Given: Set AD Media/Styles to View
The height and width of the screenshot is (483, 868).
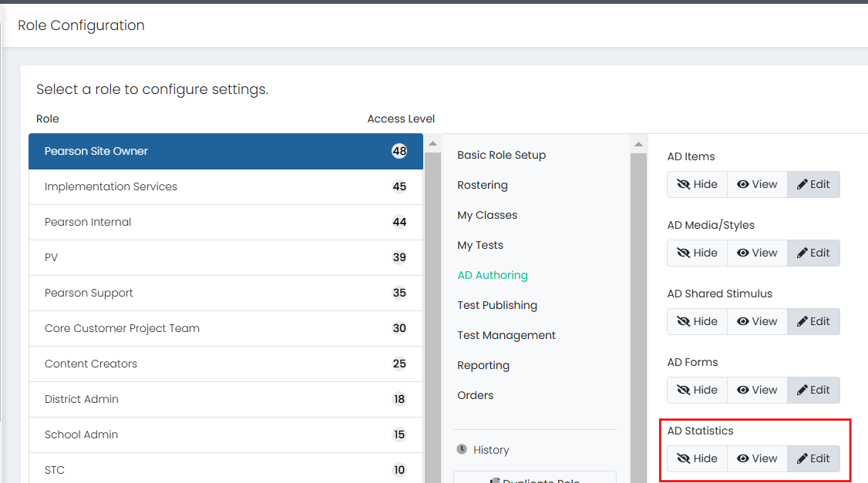Looking at the screenshot, I should [x=757, y=253].
